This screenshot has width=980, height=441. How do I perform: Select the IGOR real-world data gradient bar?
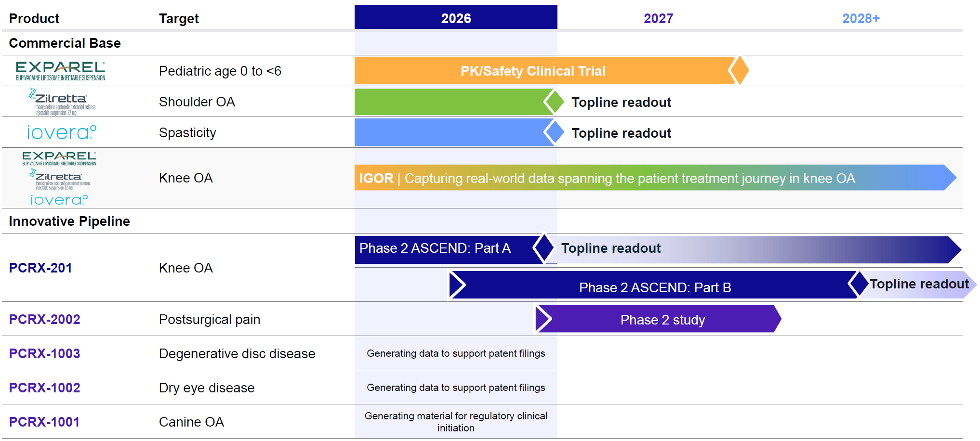tap(655, 178)
